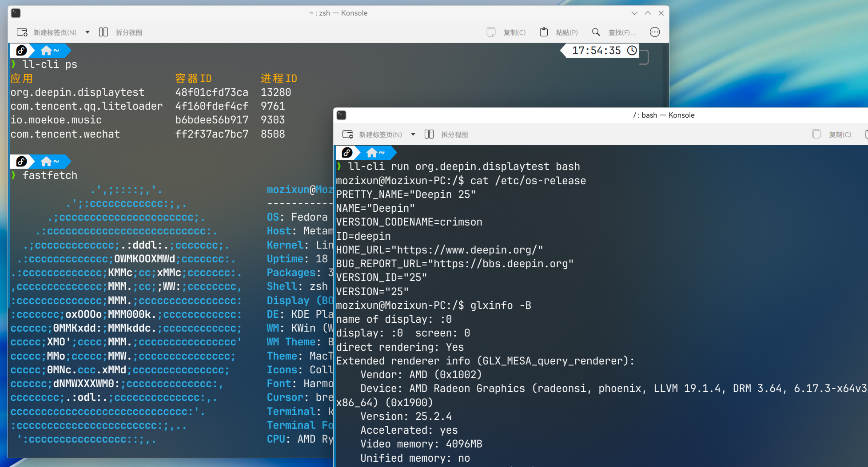The image size is (868, 467).
Task: Click the "VERSION_CODENAME=crimson" line
Action: [409, 222]
